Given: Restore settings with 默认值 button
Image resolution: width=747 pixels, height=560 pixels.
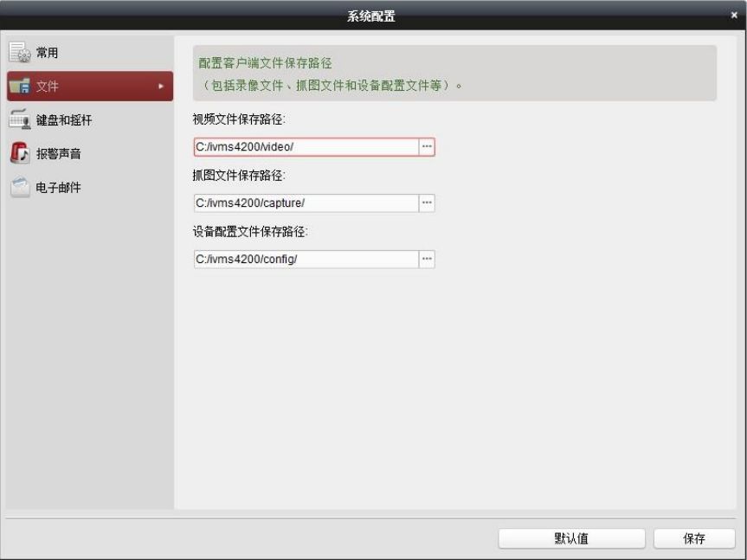Looking at the screenshot, I should click(571, 538).
